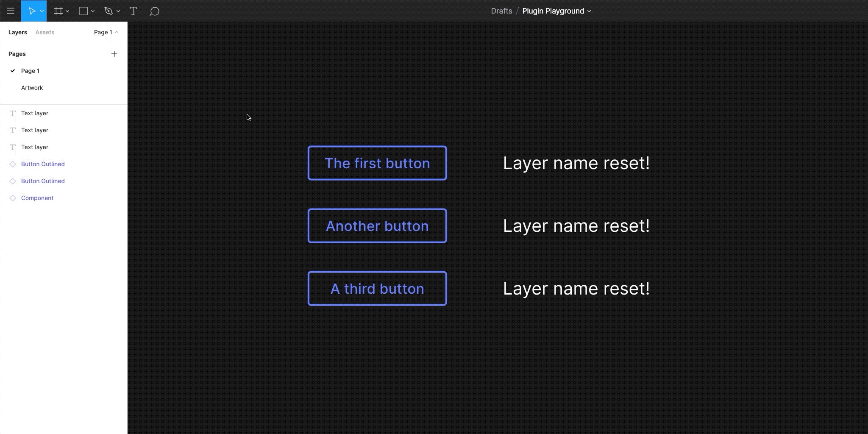Click 'Another button' on canvas
The width and height of the screenshot is (868, 434).
[377, 226]
